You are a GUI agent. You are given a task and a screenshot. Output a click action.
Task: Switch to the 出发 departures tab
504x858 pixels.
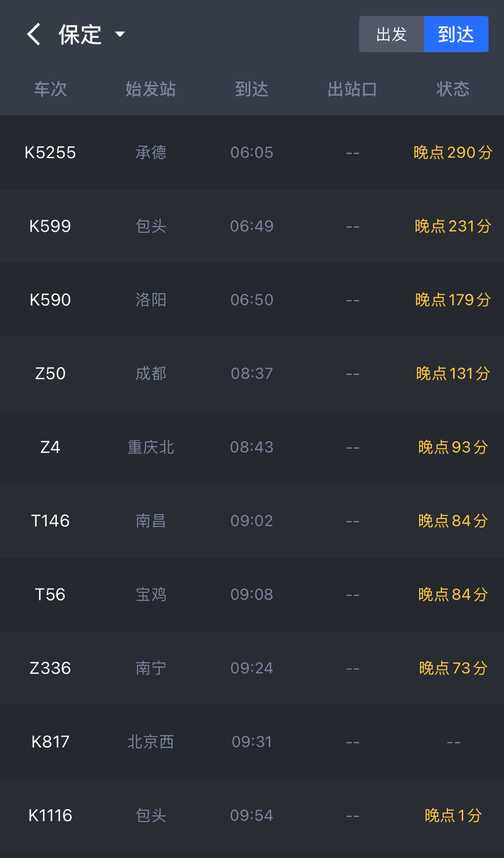click(x=391, y=34)
